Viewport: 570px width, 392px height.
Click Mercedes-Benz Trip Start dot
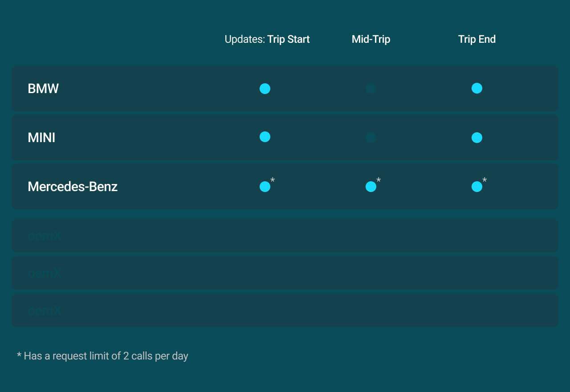[x=265, y=187]
